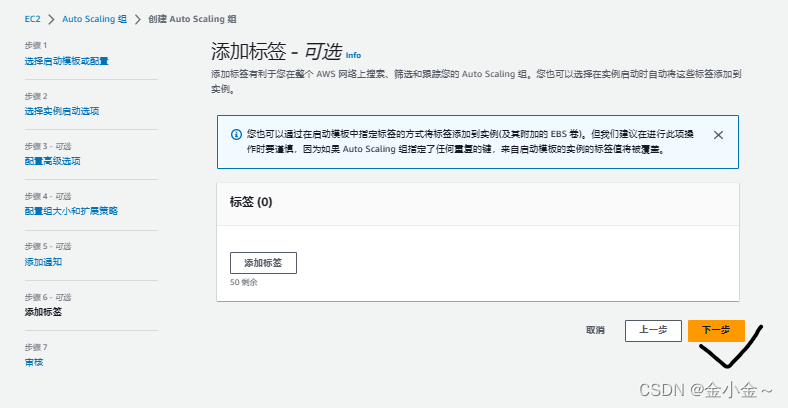Image resolution: width=788 pixels, height=408 pixels.
Task: Open the EC2 breadcrumb link
Action: point(32,19)
